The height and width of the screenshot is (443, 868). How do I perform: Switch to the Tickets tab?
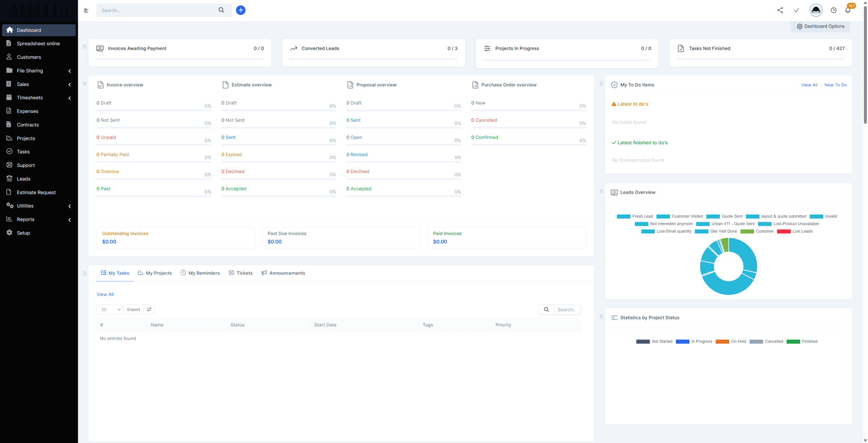[241, 273]
